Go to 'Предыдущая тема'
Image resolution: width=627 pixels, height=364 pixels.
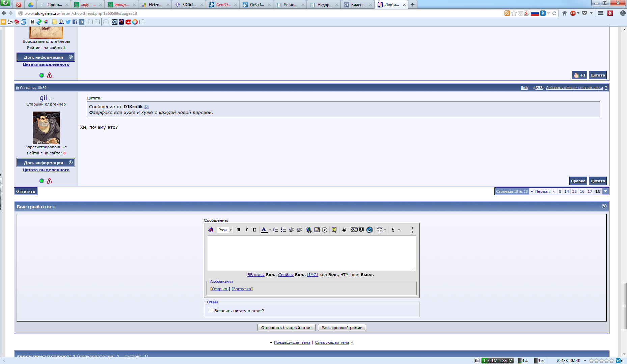[292, 342]
